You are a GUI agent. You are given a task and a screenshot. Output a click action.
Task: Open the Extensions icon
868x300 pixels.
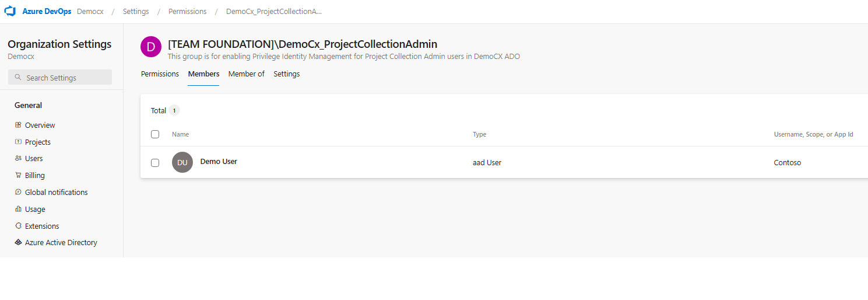pyautogui.click(x=18, y=226)
